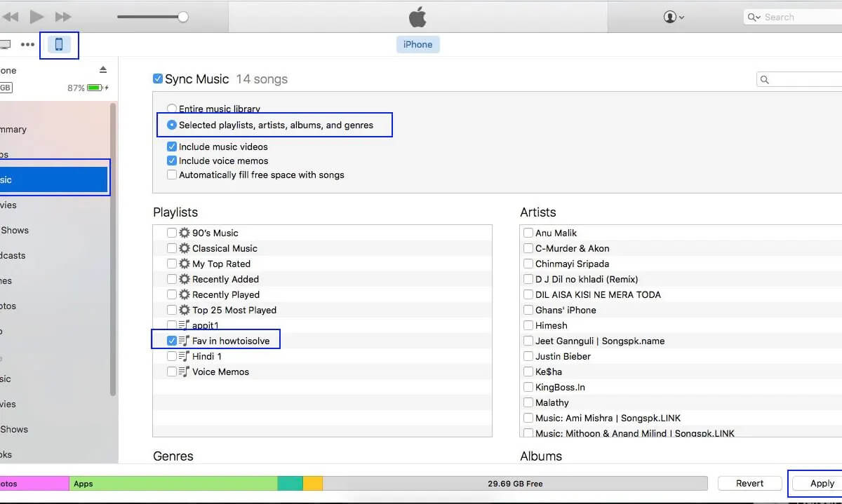Image resolution: width=842 pixels, height=504 pixels.
Task: Check the Recently Added playlist
Action: [x=172, y=279]
